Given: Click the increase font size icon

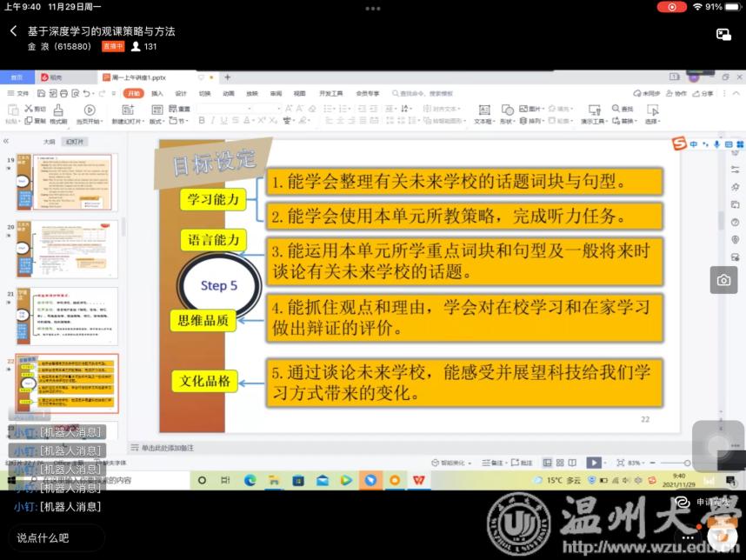Looking at the screenshot, I should click(289, 109).
